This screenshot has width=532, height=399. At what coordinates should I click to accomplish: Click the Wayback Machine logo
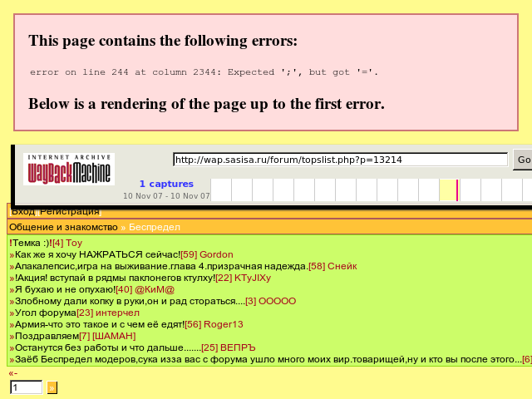tap(69, 169)
